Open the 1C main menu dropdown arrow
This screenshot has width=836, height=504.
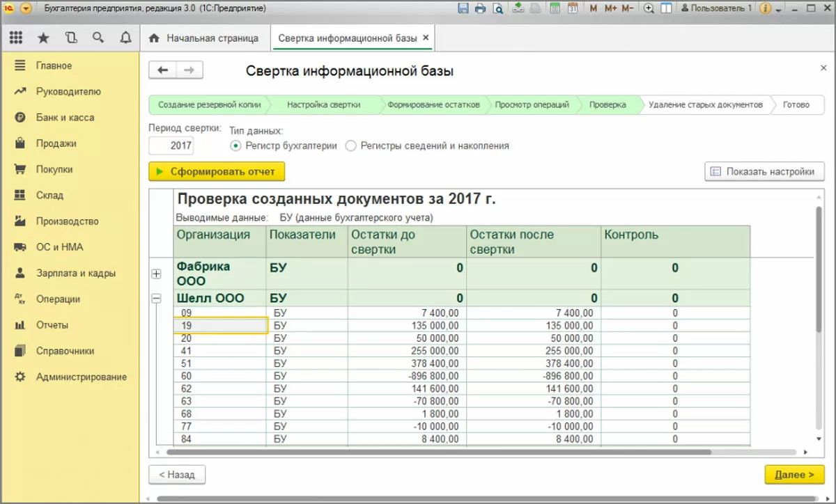(26, 8)
